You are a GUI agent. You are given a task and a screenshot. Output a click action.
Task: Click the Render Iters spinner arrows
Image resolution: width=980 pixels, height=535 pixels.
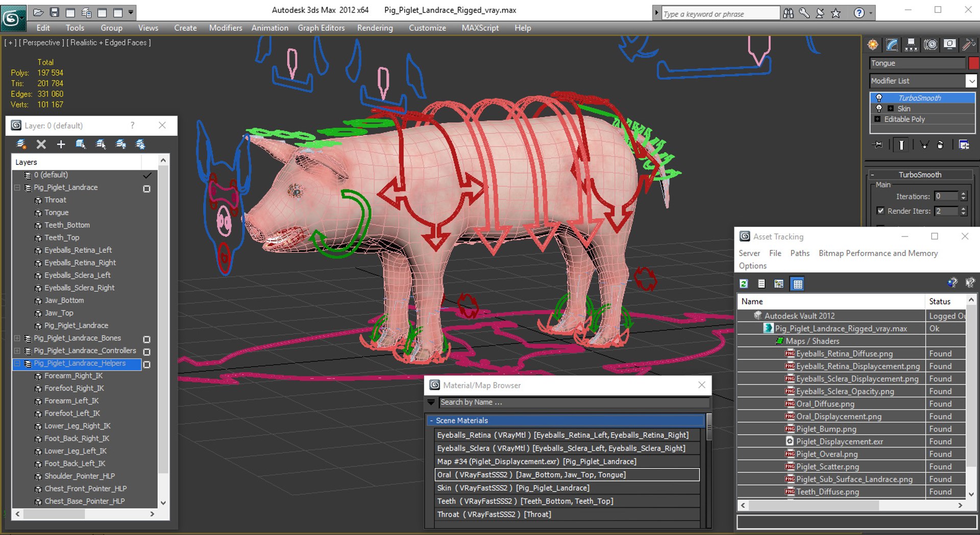coord(963,211)
